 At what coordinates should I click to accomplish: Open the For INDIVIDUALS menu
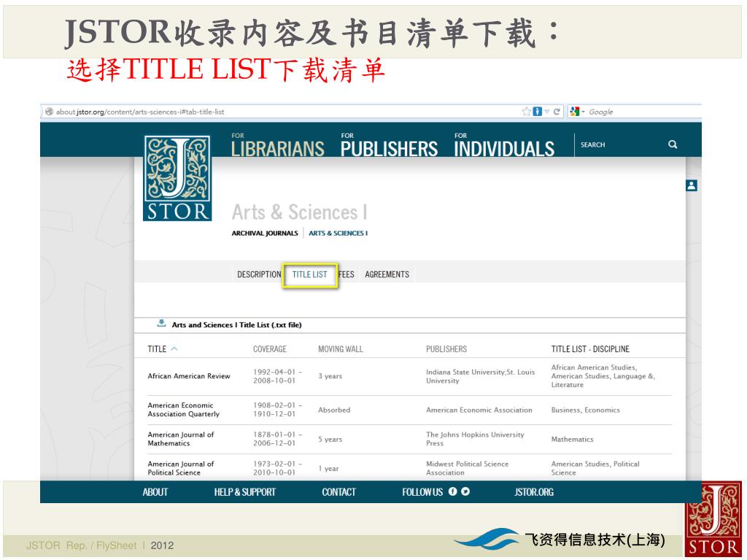point(504,145)
